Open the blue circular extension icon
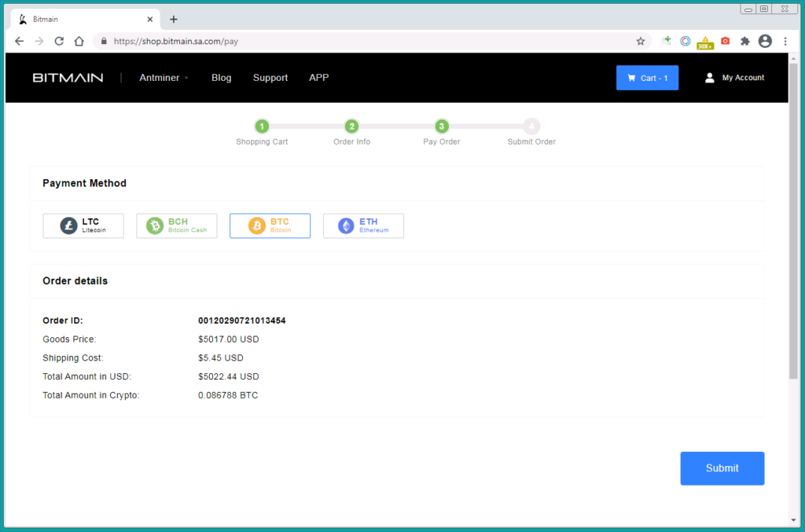Viewport: 805px width, 532px height. pos(686,41)
